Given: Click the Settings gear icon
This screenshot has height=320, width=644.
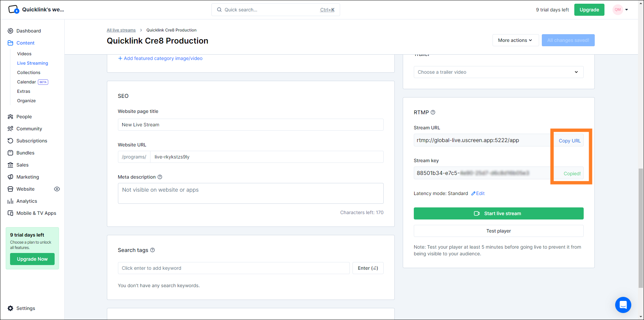Looking at the screenshot, I should [10, 308].
